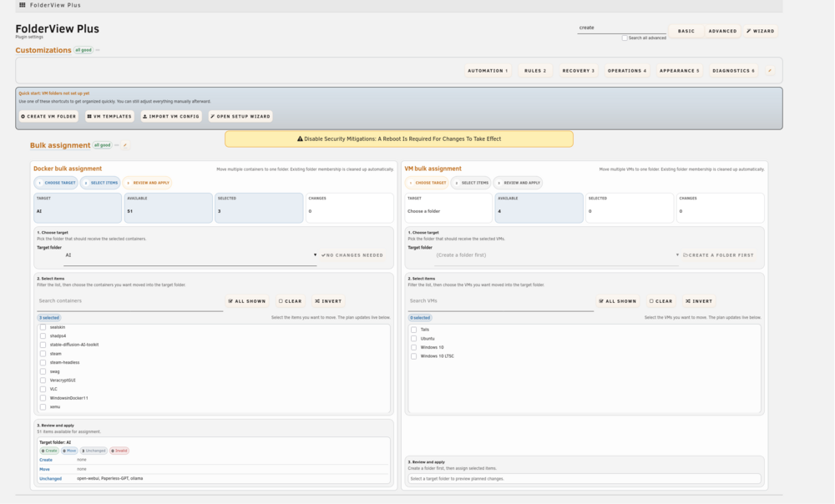The height and width of the screenshot is (504, 835).
Task: Click Clear in VM bulk assignment
Action: [x=660, y=301]
